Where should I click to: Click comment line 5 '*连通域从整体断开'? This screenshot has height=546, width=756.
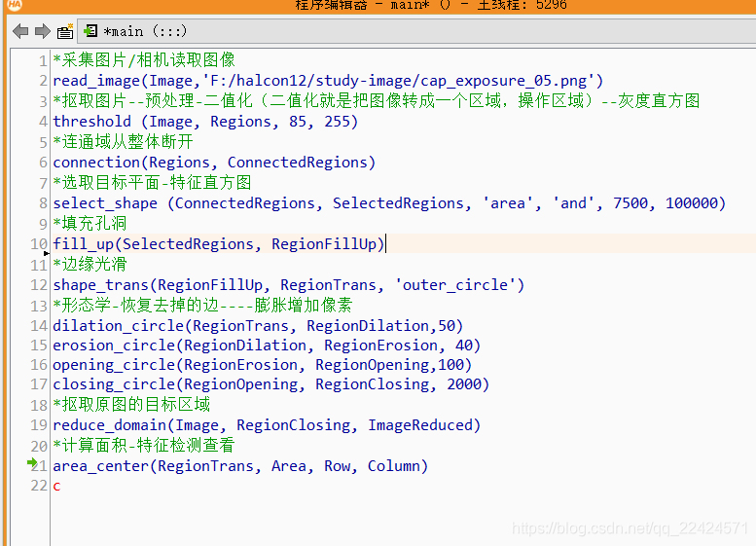tap(123, 142)
